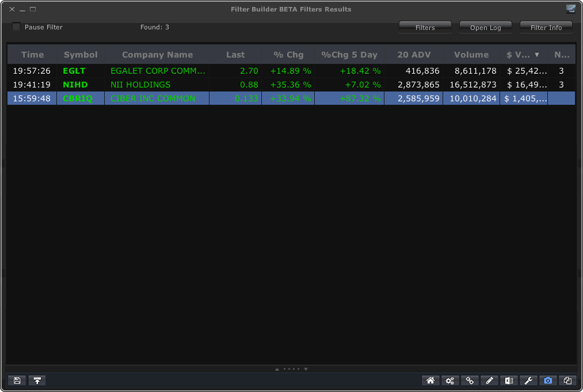Save filter results with the floppy disk icon
The width and height of the screenshot is (583, 392).
[17, 380]
